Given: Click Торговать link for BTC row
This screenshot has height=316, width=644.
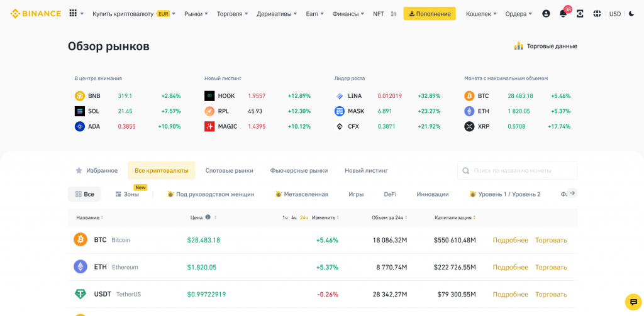Looking at the screenshot, I should pyautogui.click(x=550, y=240).
